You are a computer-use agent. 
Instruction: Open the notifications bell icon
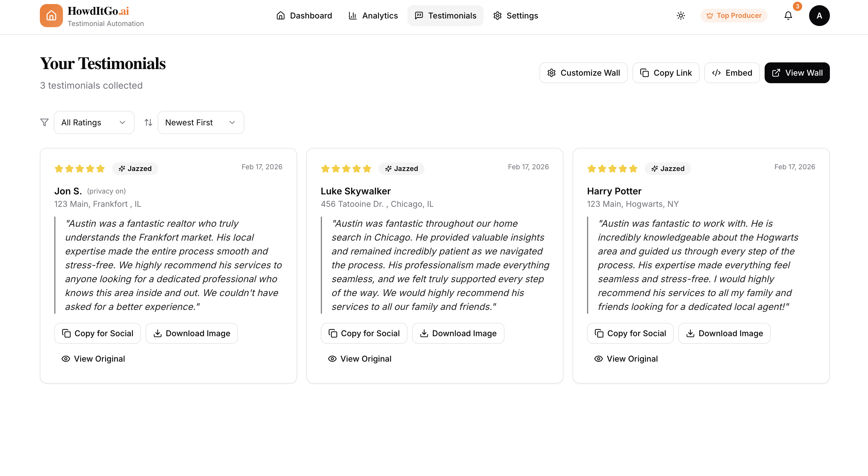click(788, 16)
